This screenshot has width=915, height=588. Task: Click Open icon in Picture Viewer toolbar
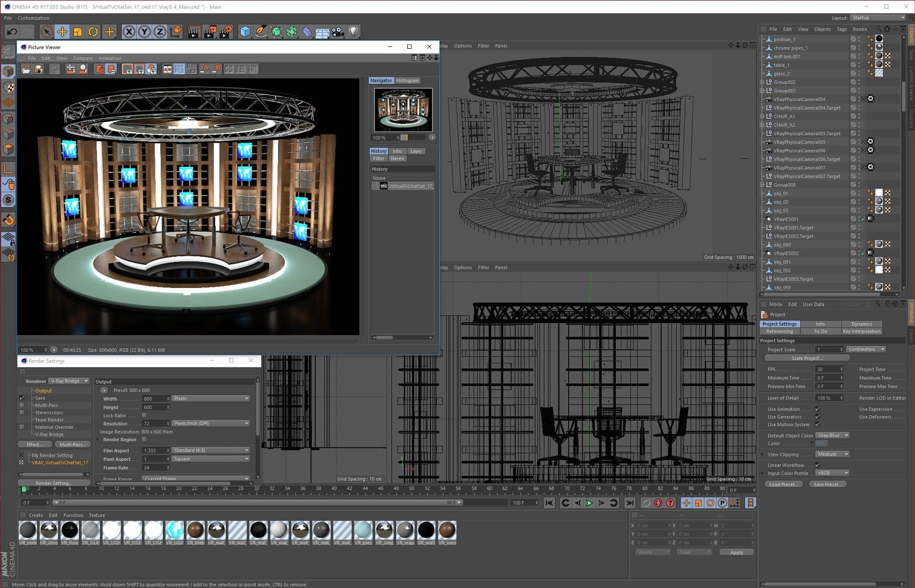click(x=26, y=69)
